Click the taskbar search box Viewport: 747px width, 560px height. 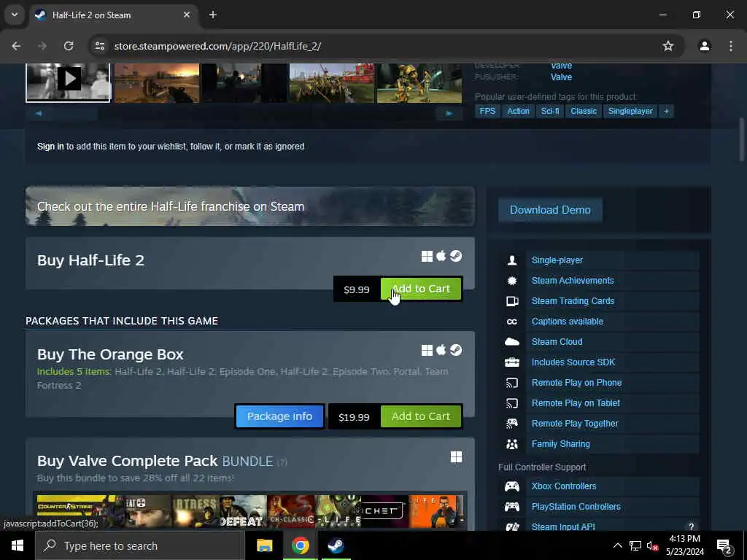click(x=139, y=545)
